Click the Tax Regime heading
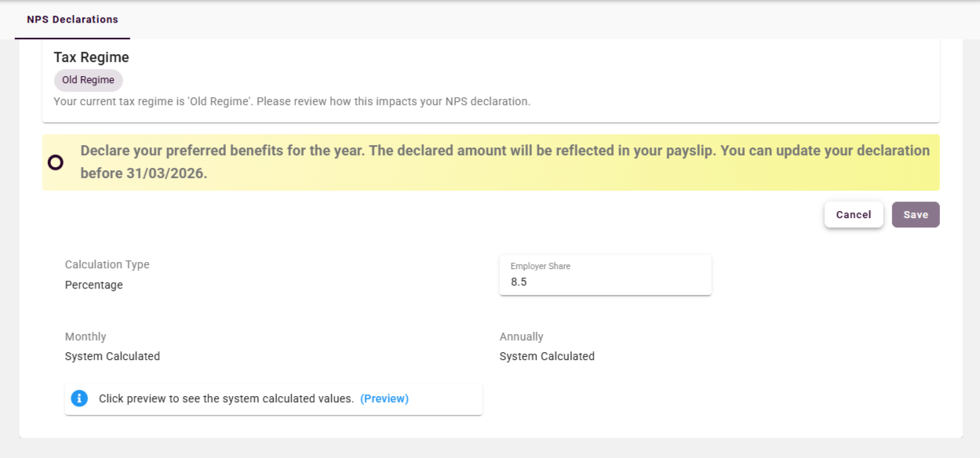Screen dimensions: 980x458 coord(91,57)
